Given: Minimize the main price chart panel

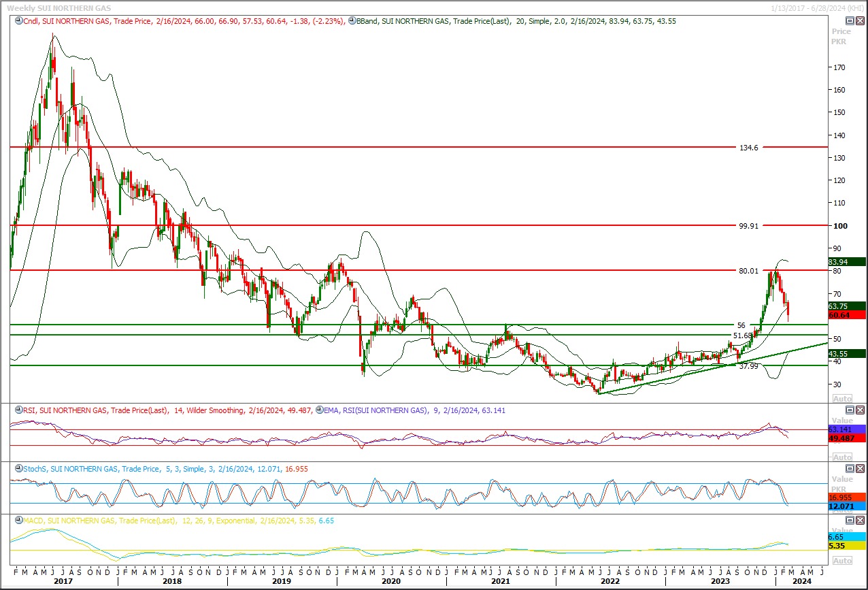Looking at the screenshot, I should tap(850, 20).
